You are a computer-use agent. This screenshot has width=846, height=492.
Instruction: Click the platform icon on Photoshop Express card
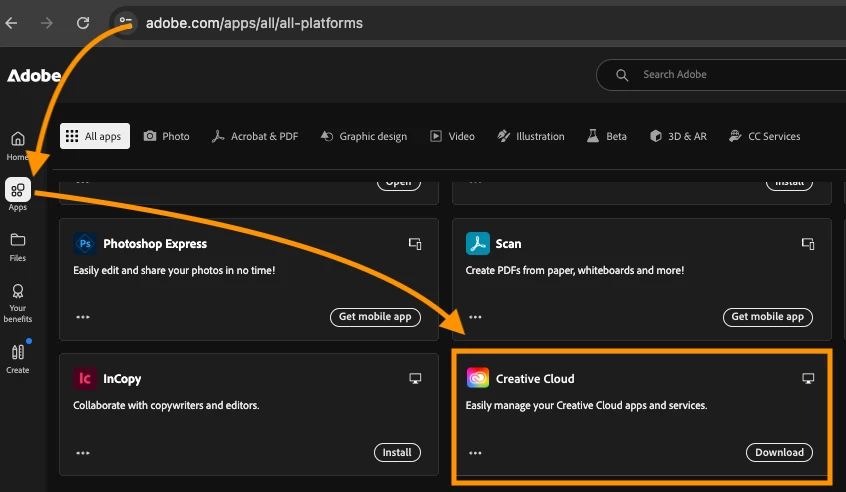tap(415, 244)
